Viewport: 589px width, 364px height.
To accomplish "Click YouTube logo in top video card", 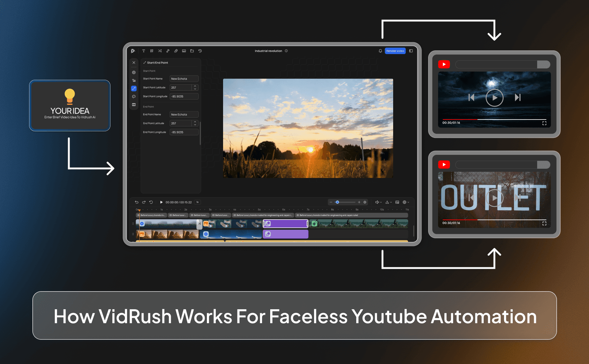I will tap(444, 64).
